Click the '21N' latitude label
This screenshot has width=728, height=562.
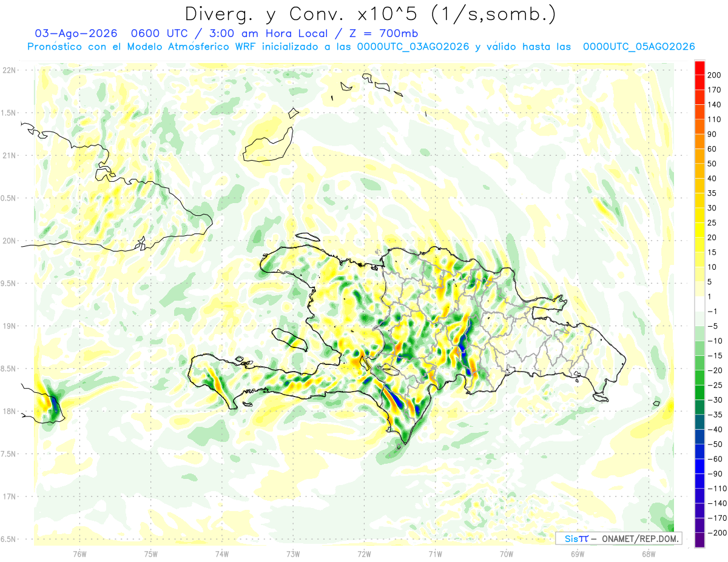coord(9,155)
